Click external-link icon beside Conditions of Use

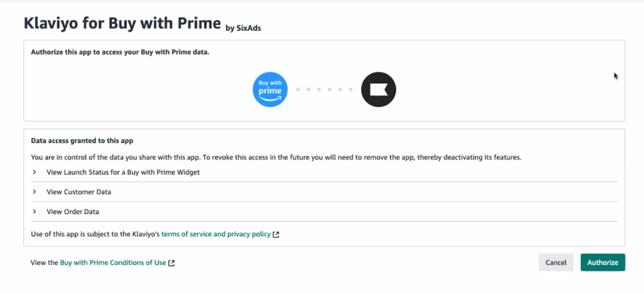coord(171,263)
